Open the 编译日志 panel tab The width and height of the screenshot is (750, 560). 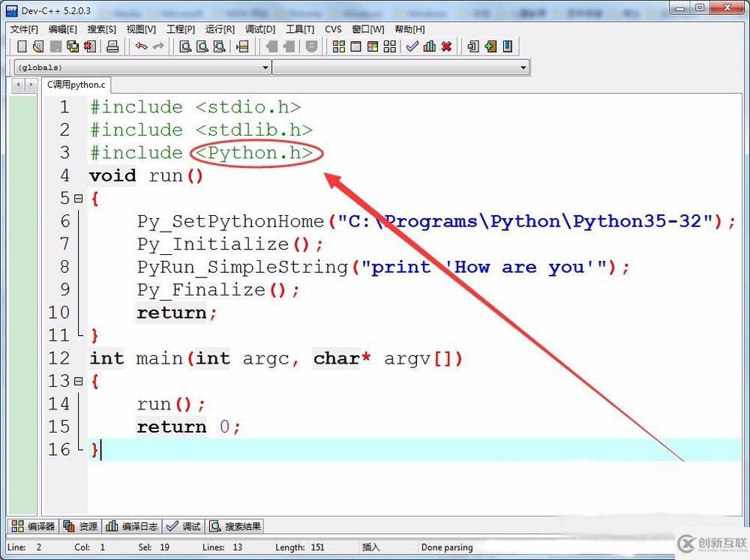coord(131,526)
